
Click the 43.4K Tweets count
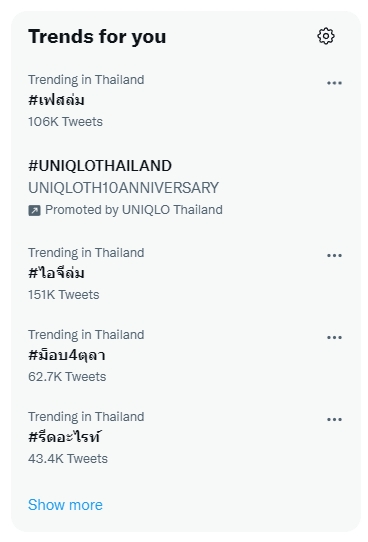pos(68,458)
